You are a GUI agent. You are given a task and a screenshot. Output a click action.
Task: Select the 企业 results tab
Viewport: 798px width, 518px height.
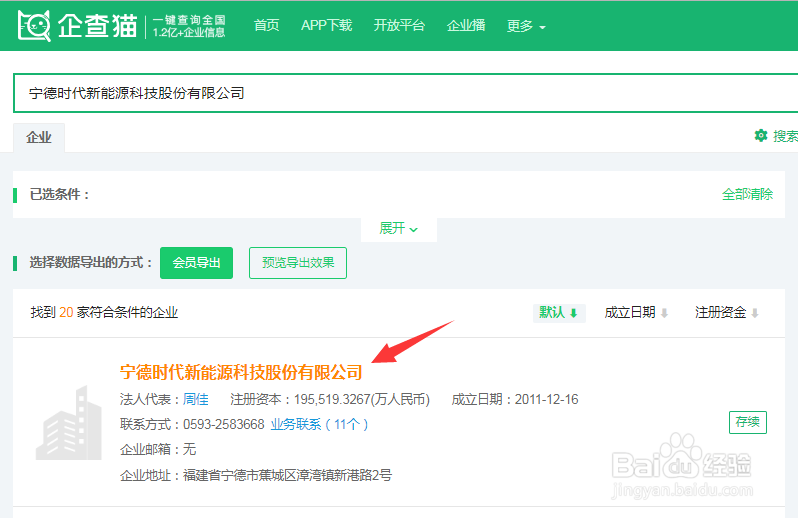(39, 137)
